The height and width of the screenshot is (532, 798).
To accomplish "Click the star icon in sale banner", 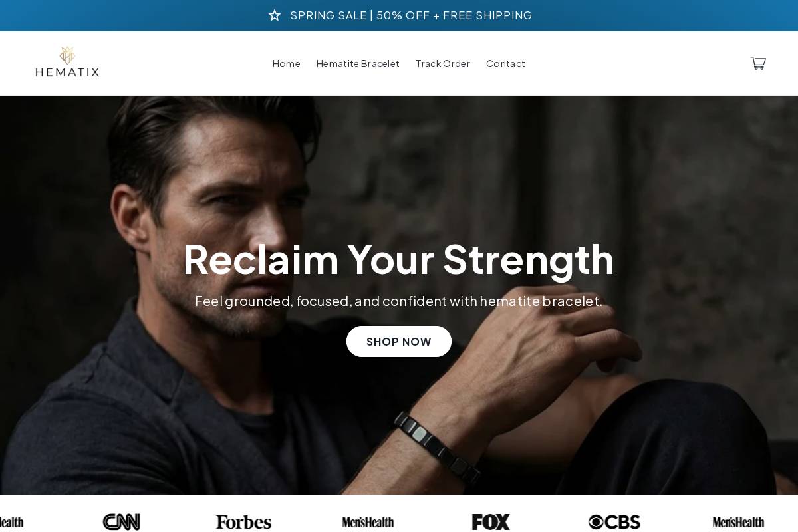I will [x=275, y=15].
